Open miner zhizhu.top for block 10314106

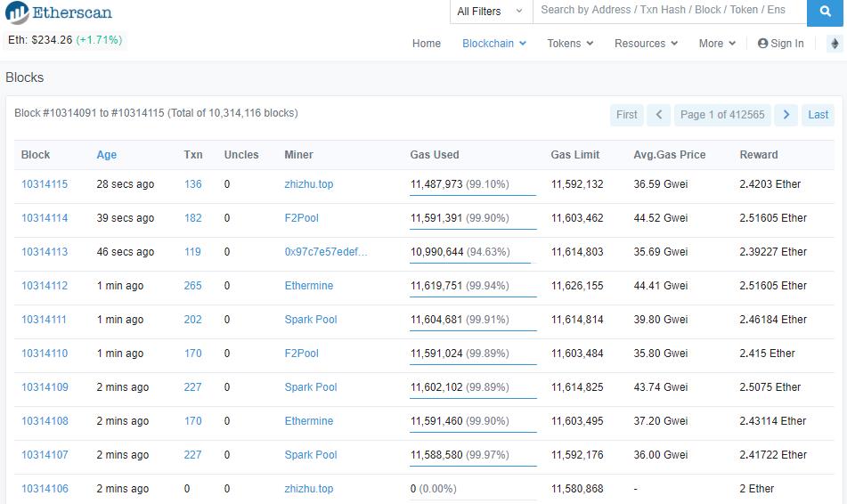coord(309,489)
